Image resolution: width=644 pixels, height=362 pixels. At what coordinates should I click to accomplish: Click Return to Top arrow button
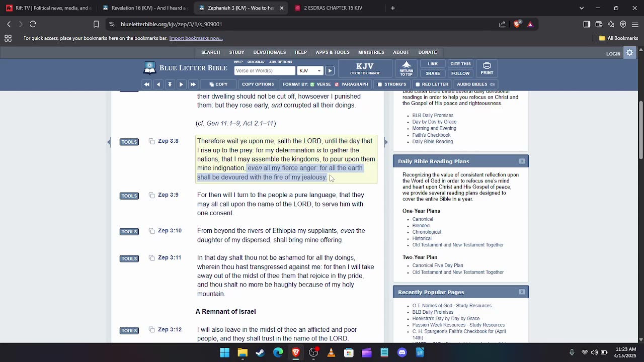(407, 68)
